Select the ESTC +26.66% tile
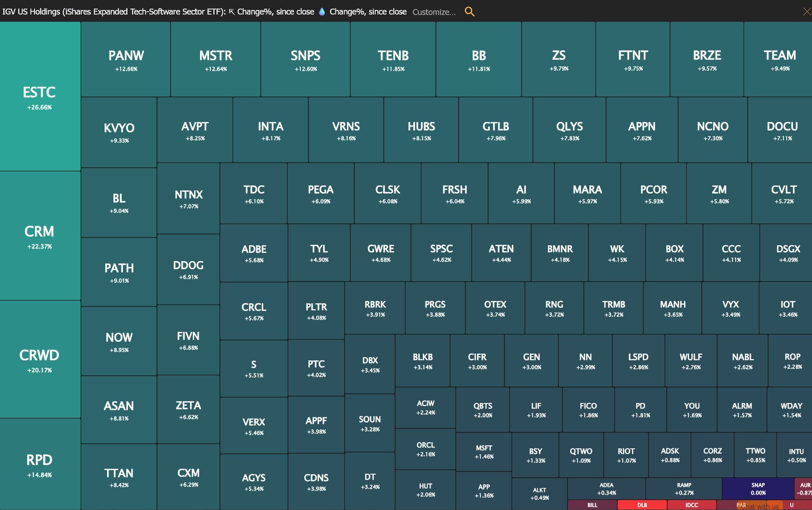Screen dimensions: 812x510 click(x=40, y=97)
